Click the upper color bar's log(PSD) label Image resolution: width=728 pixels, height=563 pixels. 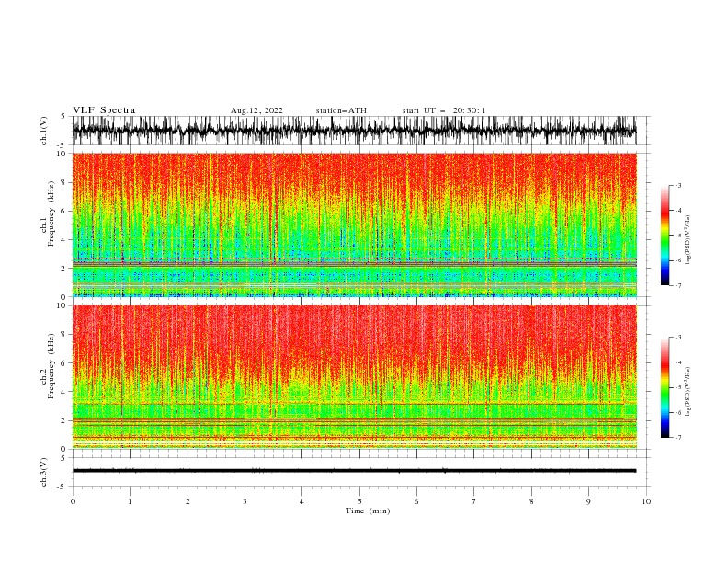[x=688, y=240]
